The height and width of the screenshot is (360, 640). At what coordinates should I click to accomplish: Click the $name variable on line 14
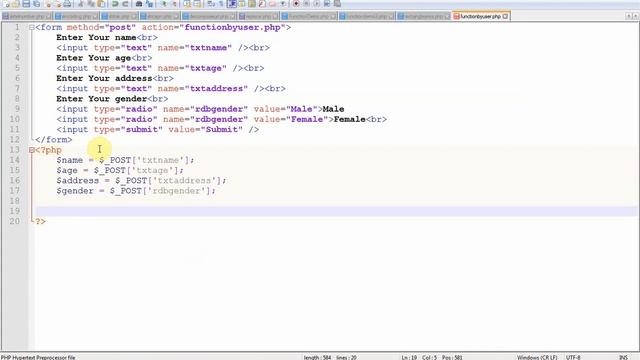69,160
